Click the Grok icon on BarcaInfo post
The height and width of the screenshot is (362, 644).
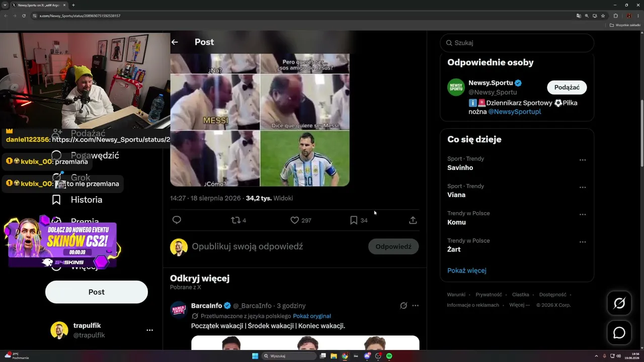click(404, 306)
